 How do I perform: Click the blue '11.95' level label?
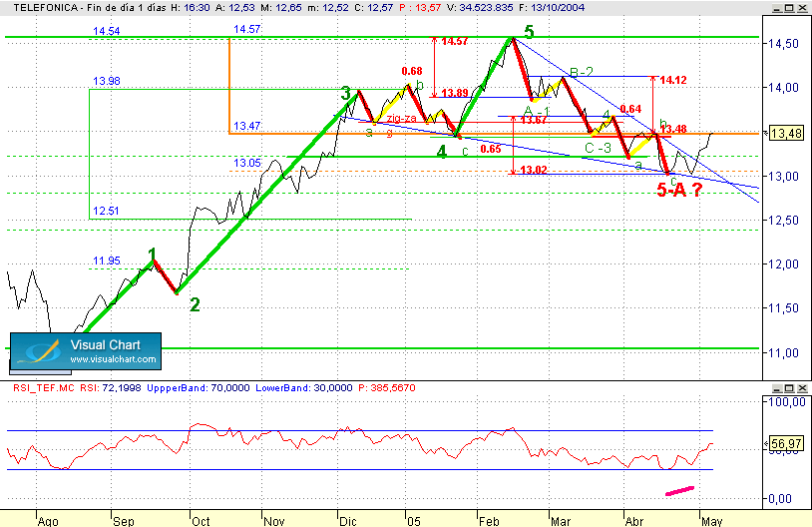(106, 261)
